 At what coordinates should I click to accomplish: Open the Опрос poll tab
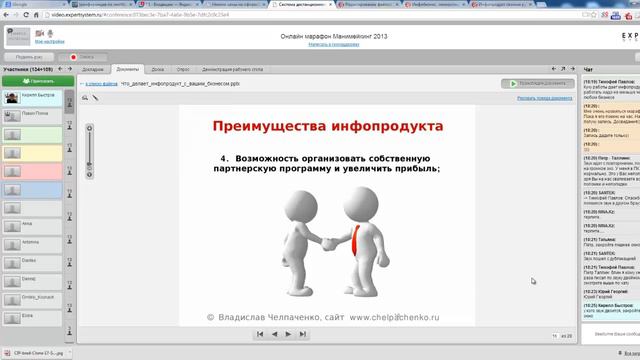click(x=183, y=69)
